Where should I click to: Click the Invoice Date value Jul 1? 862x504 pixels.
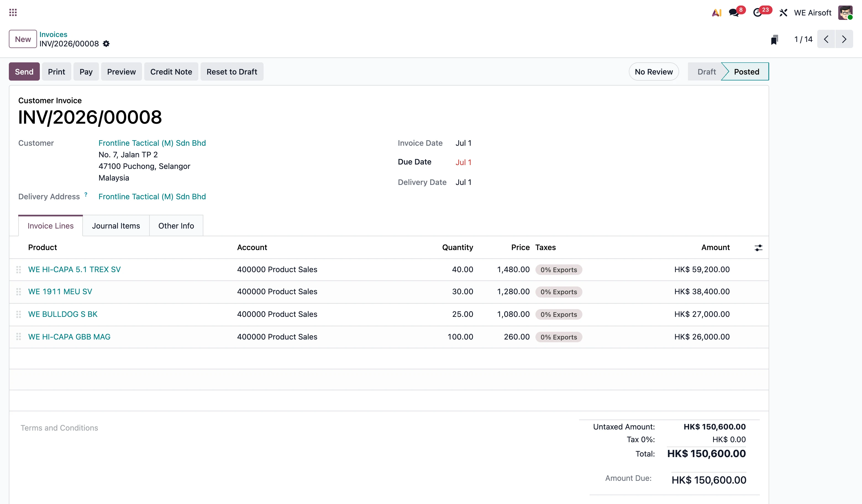[464, 143]
